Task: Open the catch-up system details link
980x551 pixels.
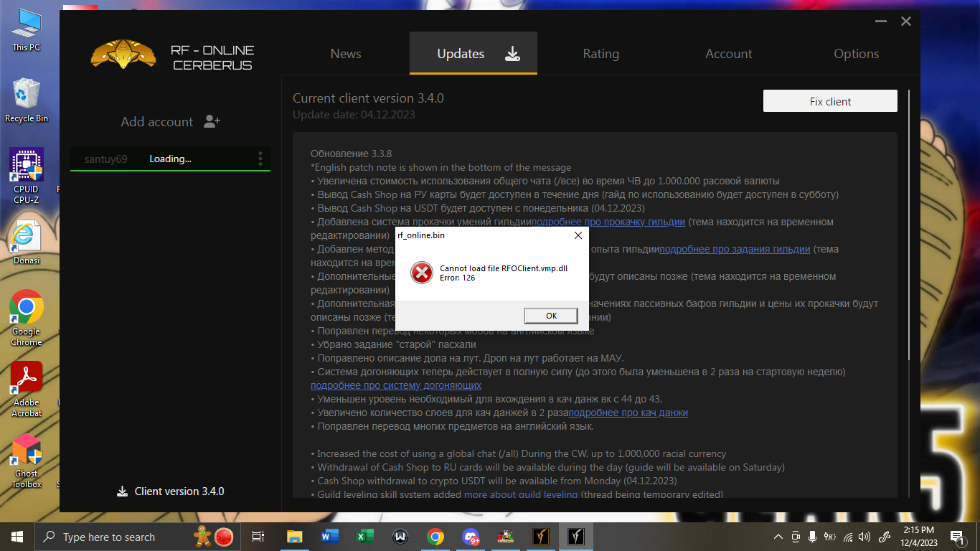Action: click(x=396, y=385)
